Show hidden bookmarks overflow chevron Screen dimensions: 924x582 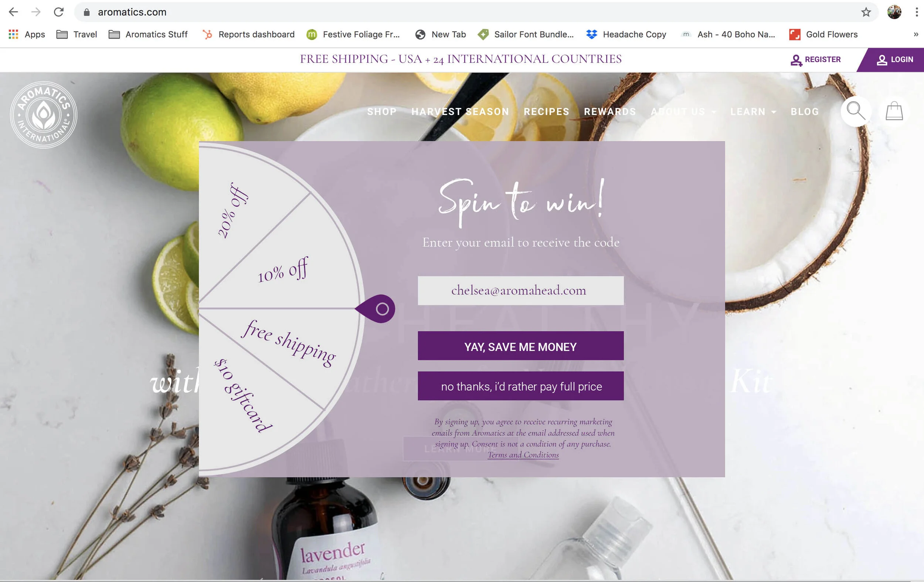pyautogui.click(x=915, y=34)
